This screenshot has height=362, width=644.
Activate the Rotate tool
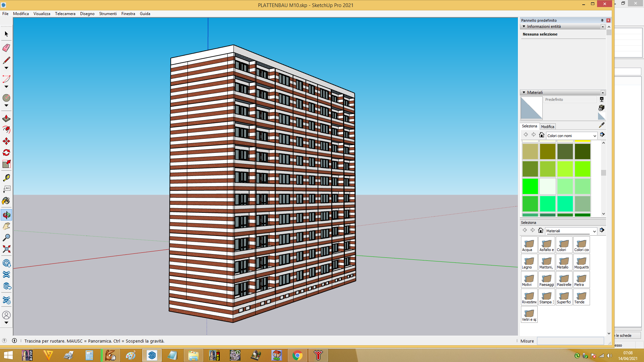coord(6,153)
